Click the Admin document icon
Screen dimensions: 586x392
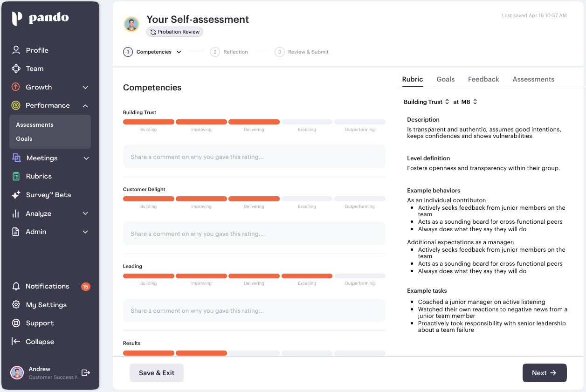click(16, 232)
